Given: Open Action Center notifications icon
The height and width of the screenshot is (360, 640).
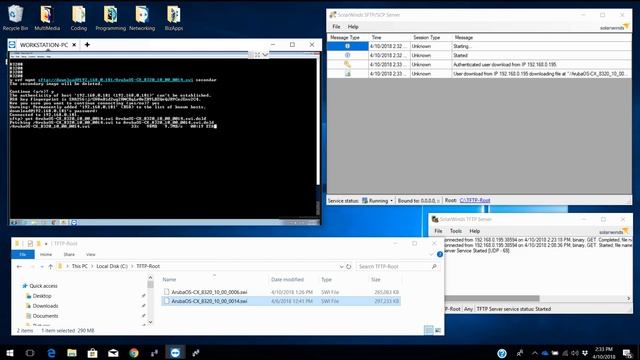Looking at the screenshot, I should (627, 353).
